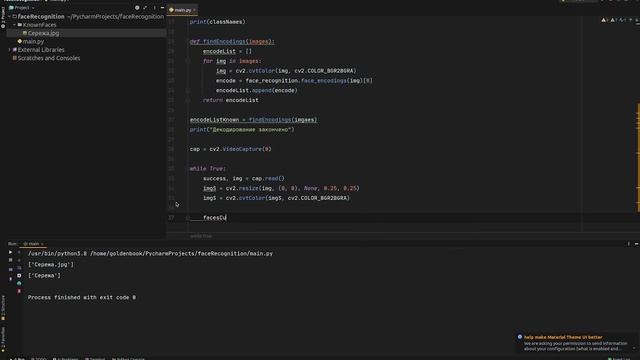Viewport: 640px width, 360px height.
Task: Click the main.py path link in console
Action: 181,253
